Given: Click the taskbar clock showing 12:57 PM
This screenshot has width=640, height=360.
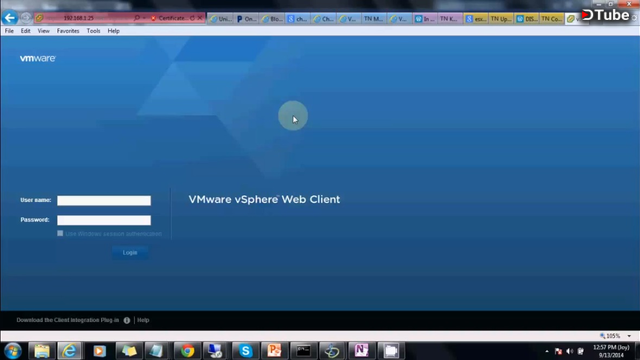Looking at the screenshot, I should point(611,351).
